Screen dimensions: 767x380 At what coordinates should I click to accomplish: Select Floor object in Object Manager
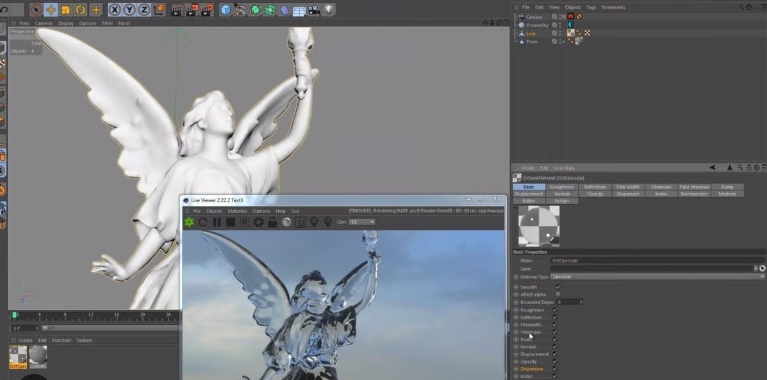[532, 42]
